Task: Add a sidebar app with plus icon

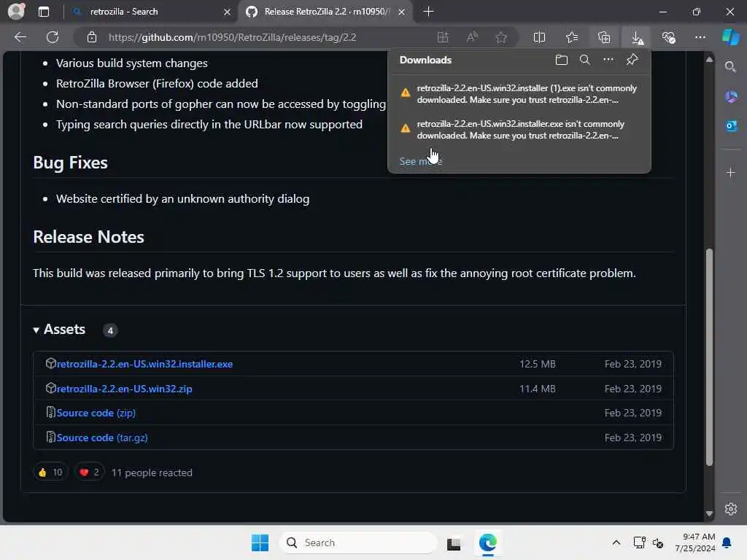Action: (731, 172)
